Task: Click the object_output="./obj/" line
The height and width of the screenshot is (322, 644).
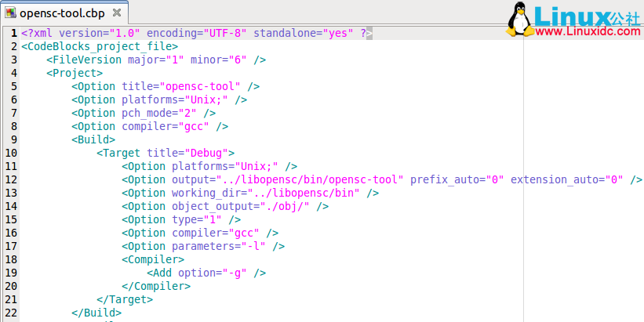Action: [225, 207]
